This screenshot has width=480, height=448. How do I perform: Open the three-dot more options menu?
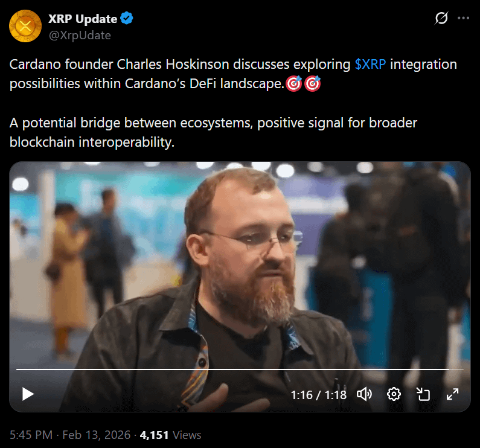[463, 18]
